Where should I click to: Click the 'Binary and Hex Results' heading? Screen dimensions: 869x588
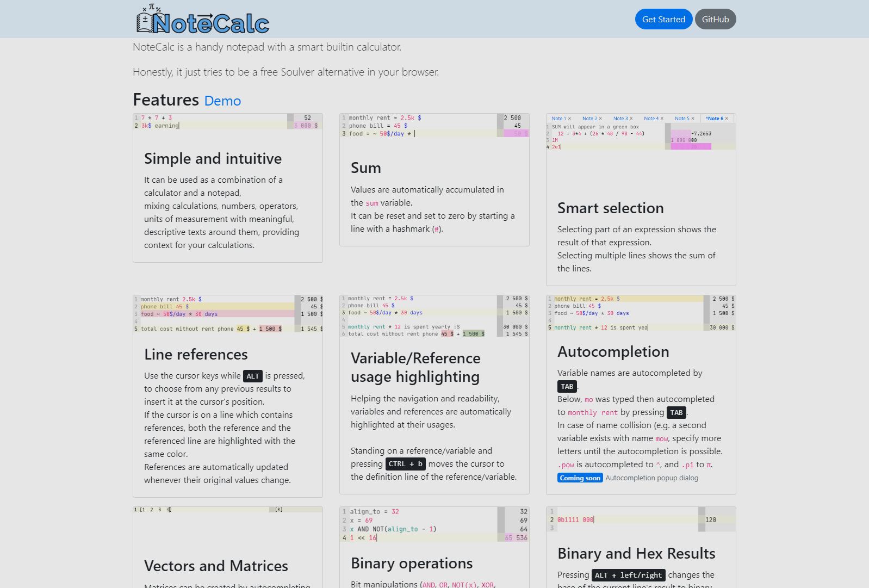(636, 554)
